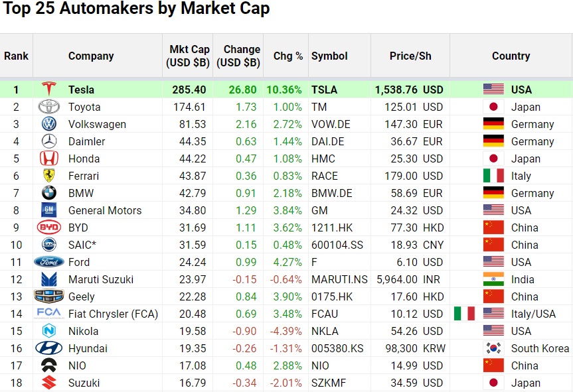Click the India flag icon
Screen dimensions: 573x392
click(493, 279)
